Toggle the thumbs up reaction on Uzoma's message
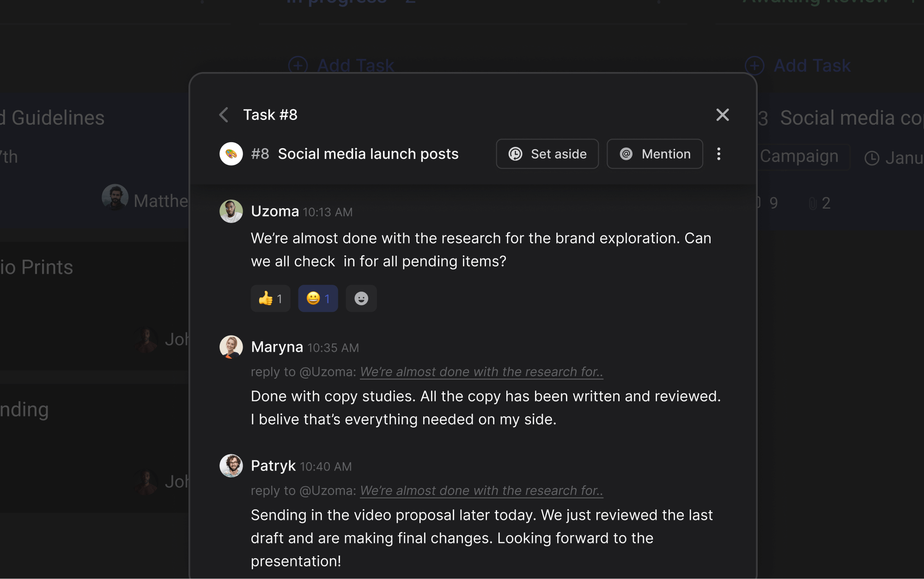 pos(270,298)
